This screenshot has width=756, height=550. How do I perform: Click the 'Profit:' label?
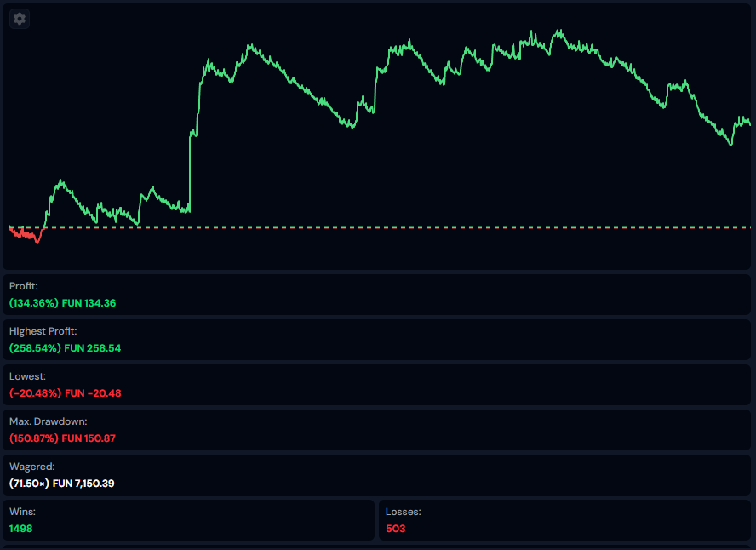(24, 286)
